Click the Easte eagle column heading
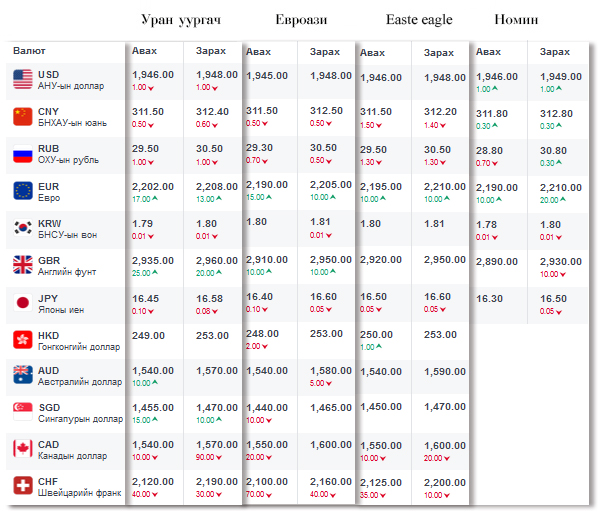This screenshot has height=524, width=602. point(419,20)
